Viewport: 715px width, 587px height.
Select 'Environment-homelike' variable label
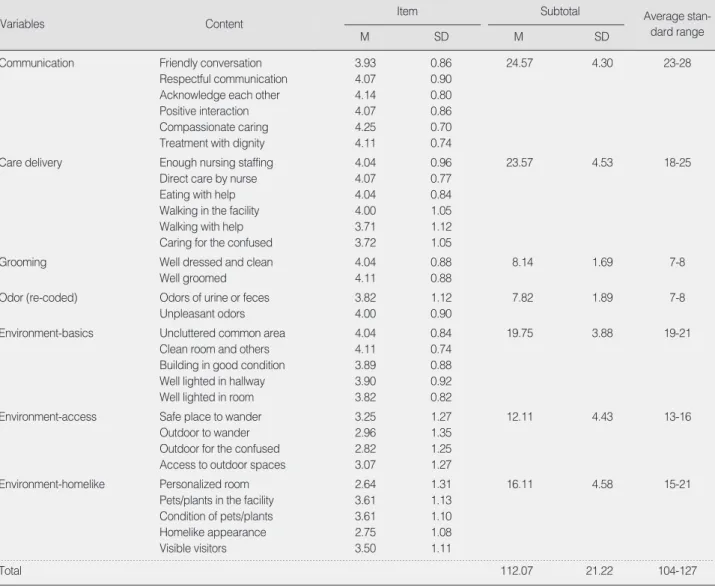coord(52,484)
